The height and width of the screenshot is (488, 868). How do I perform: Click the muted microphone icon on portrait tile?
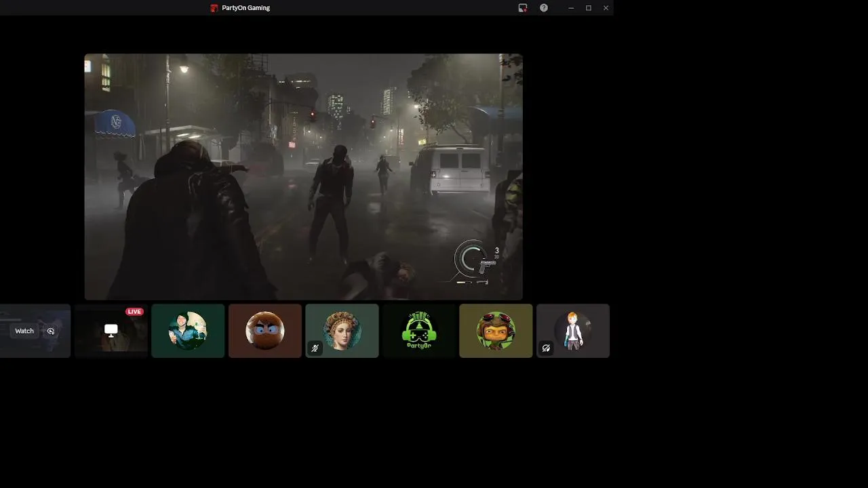315,348
